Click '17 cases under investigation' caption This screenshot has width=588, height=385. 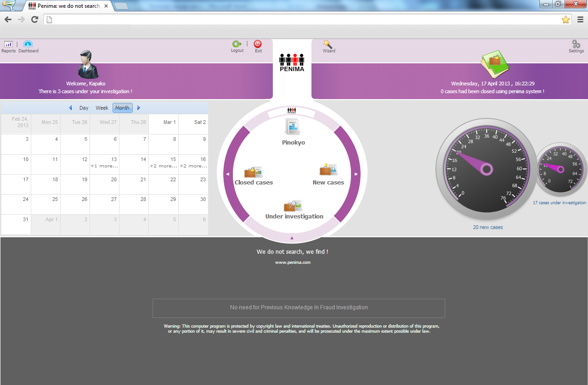tap(560, 202)
